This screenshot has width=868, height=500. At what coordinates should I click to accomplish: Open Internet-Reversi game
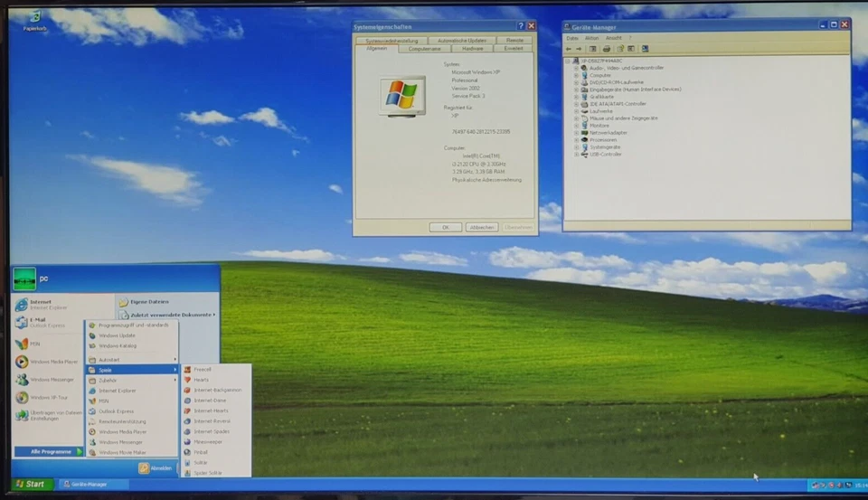point(216,421)
